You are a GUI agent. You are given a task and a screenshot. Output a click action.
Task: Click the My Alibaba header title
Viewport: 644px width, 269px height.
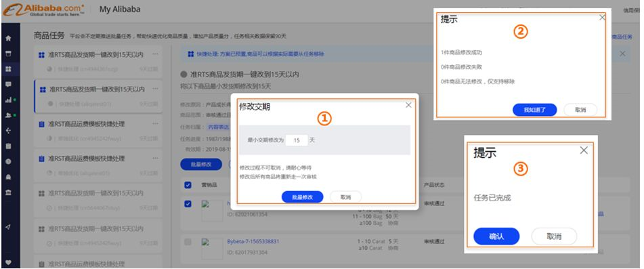[x=120, y=9]
